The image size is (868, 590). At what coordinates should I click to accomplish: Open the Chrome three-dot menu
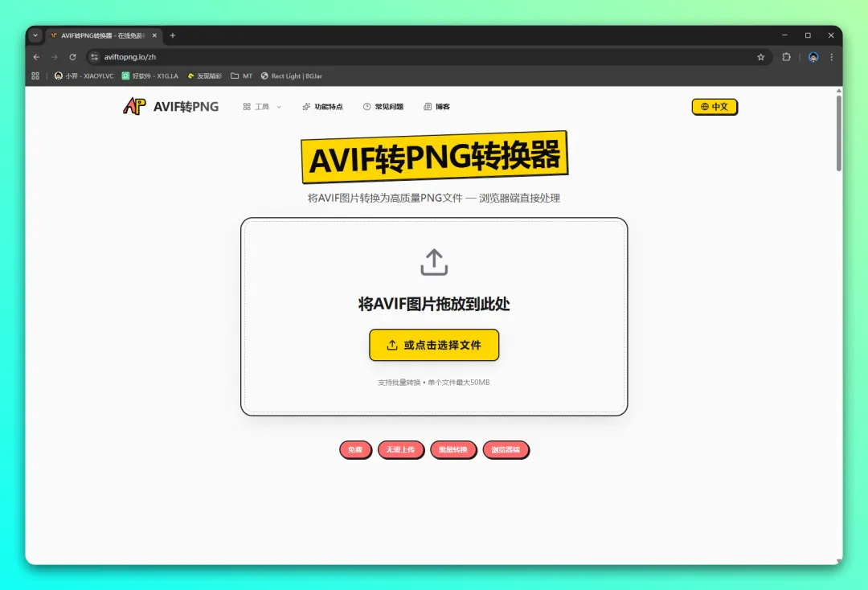[832, 57]
